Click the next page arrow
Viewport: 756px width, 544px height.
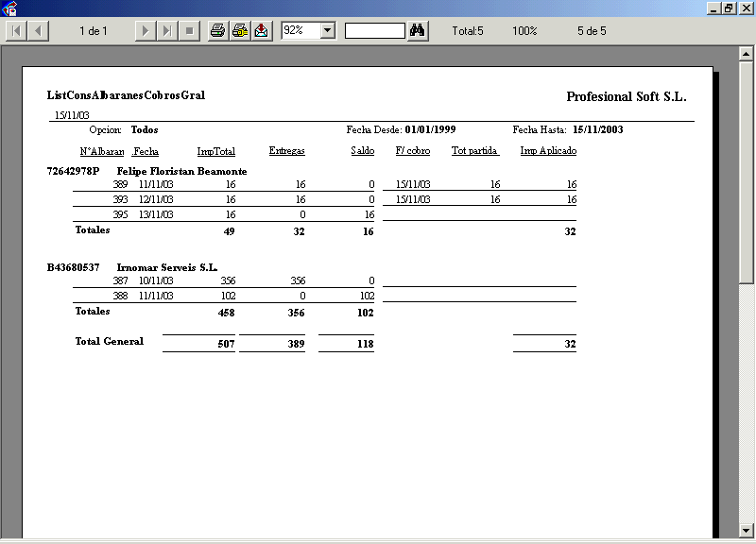coord(145,31)
